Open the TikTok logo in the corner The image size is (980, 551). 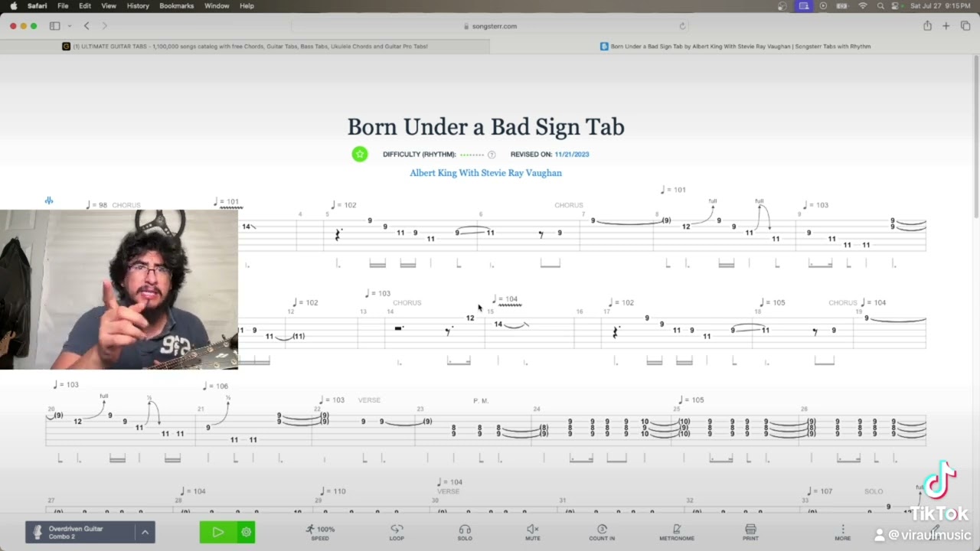tap(939, 490)
